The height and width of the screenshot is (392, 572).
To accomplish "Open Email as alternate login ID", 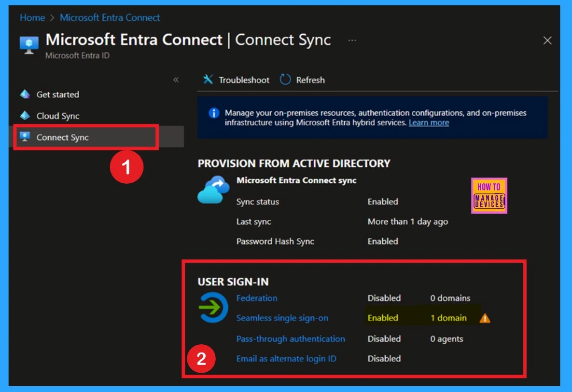I will 286,359.
